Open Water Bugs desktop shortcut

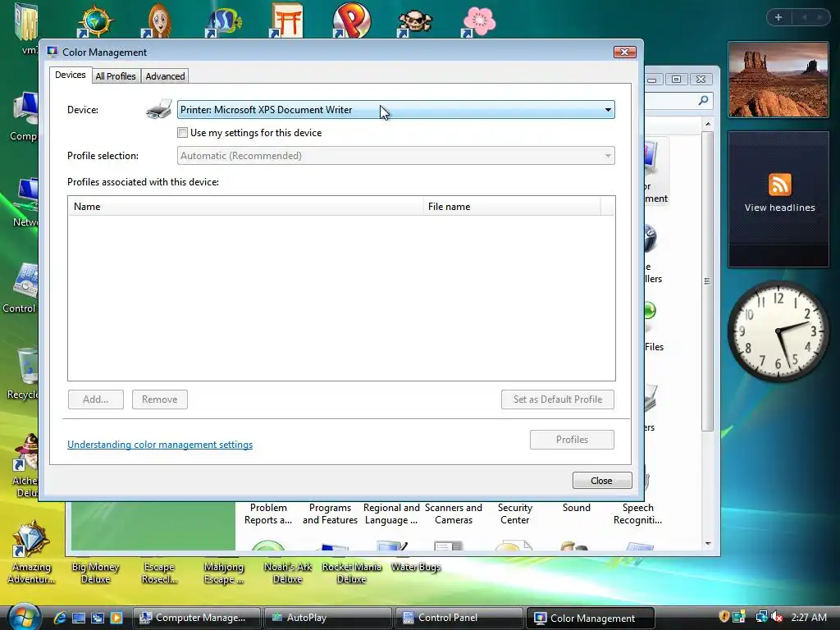[x=416, y=567]
